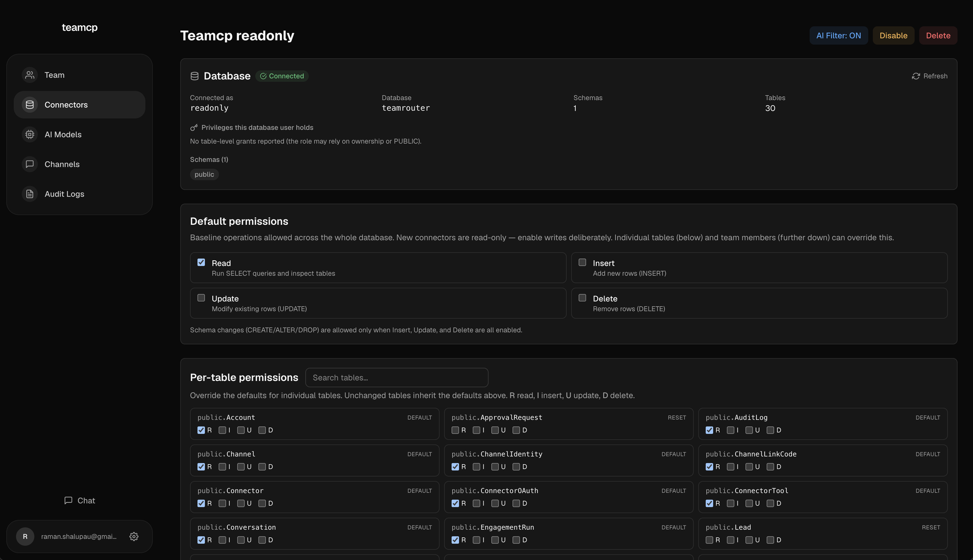
Task: Check D checkbox for public.Channel
Action: (x=262, y=467)
